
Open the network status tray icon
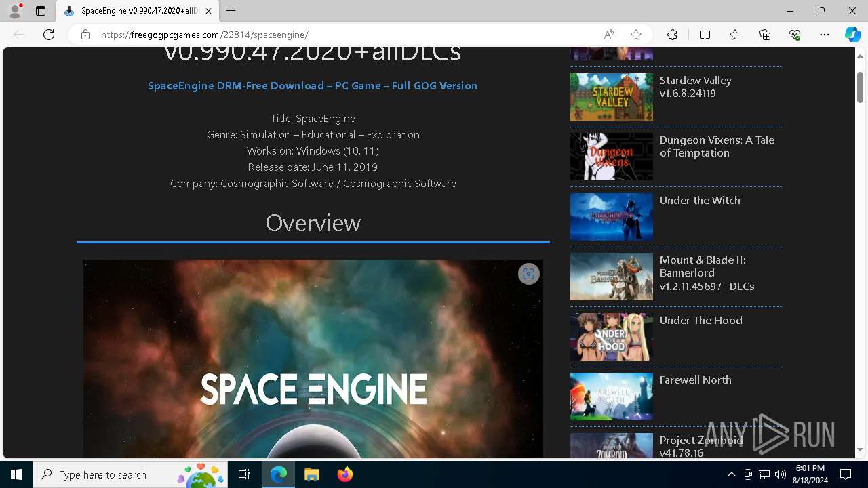click(x=764, y=474)
